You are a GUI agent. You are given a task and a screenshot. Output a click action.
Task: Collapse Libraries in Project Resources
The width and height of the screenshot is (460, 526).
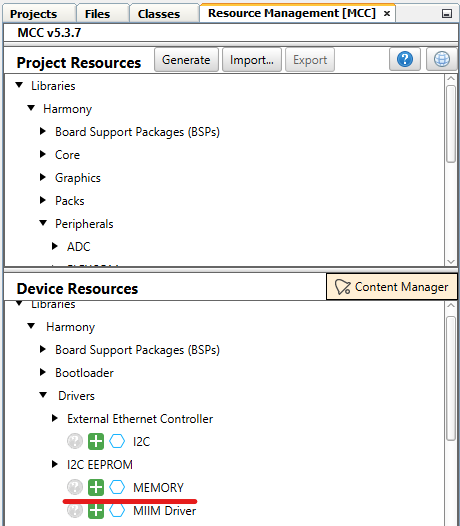coord(19,85)
